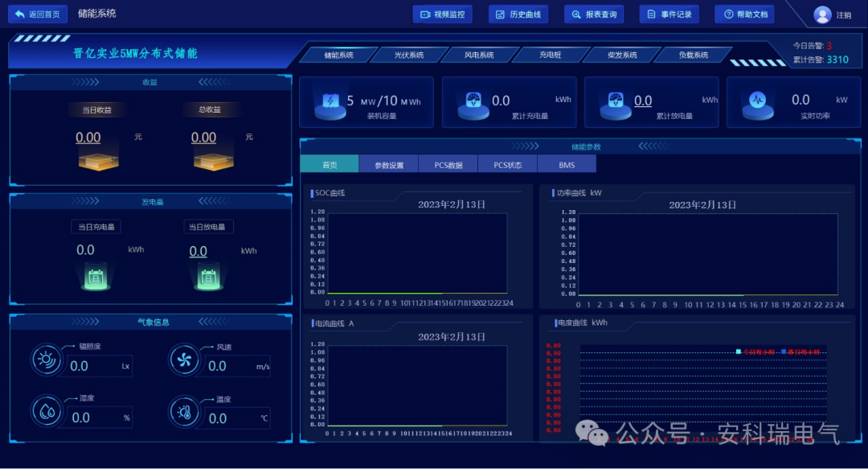Click the 温度 thermometer icon
The width and height of the screenshot is (868, 469).
coord(184,412)
